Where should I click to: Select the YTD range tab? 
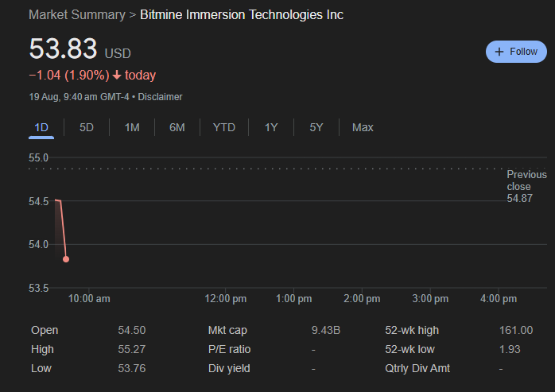coord(223,127)
